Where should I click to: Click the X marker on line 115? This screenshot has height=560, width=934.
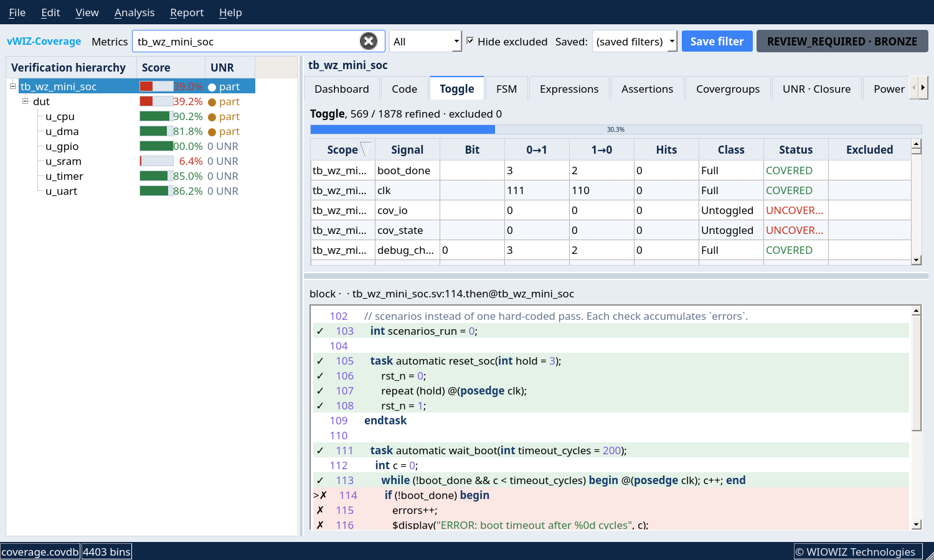320,510
